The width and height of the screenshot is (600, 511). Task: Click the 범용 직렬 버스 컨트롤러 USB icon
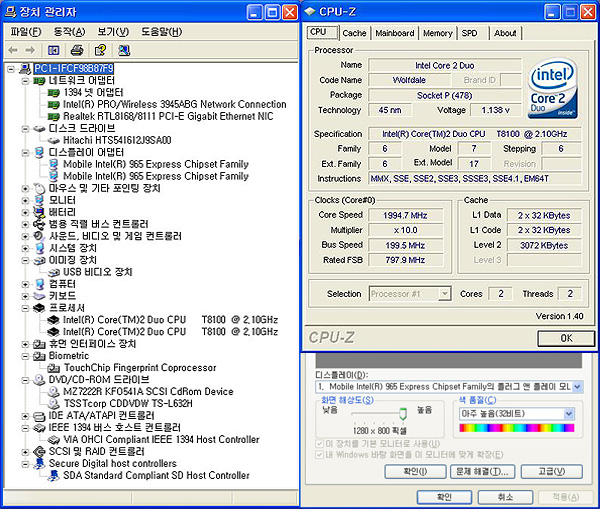tap(39, 224)
